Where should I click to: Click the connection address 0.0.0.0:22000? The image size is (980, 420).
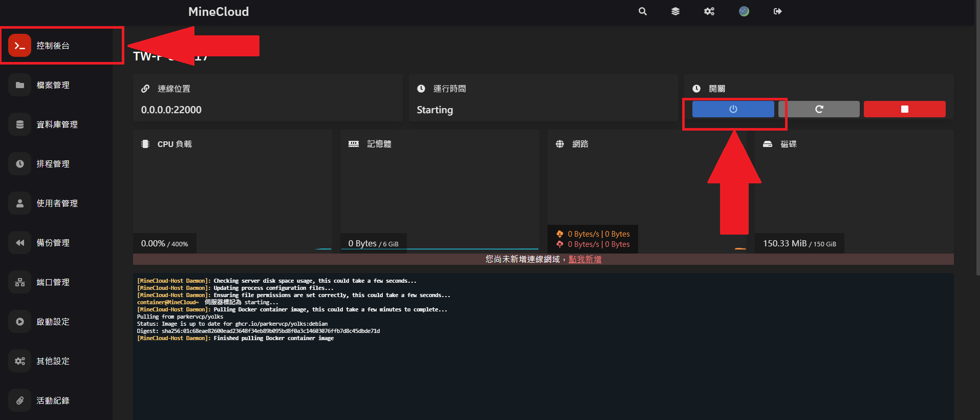coord(171,110)
